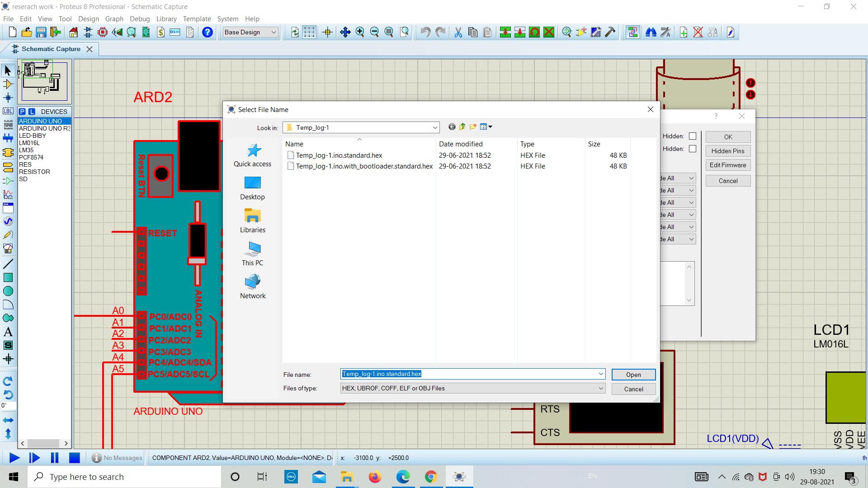This screenshot has height=488, width=868.
Task: Select LM016L in the devices list
Action: tap(29, 143)
